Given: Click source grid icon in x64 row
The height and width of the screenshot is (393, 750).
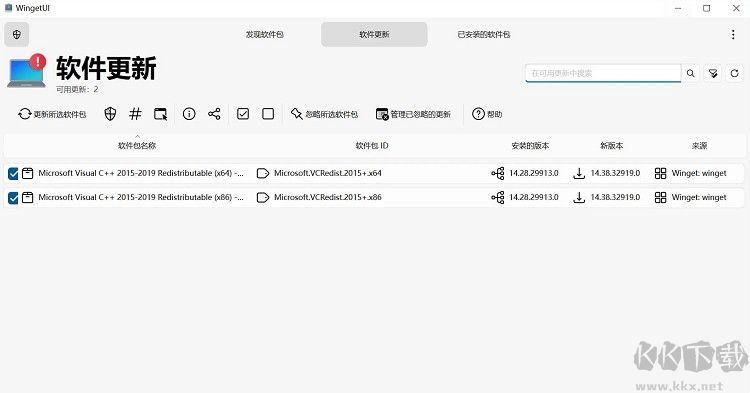Looking at the screenshot, I should pyautogui.click(x=660, y=173).
